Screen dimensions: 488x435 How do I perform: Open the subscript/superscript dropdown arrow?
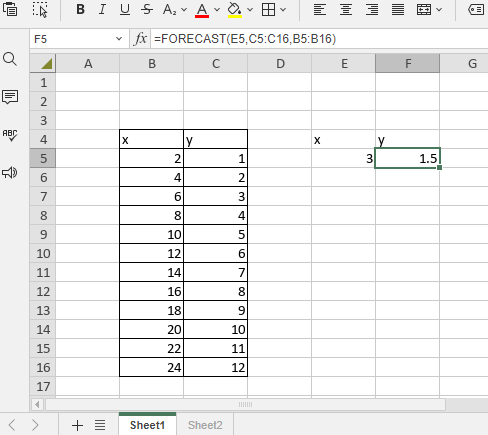click(184, 10)
